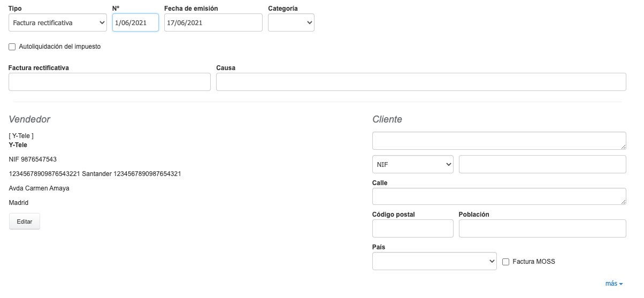
Task: Click the Nº invoice number field
Action: click(135, 22)
